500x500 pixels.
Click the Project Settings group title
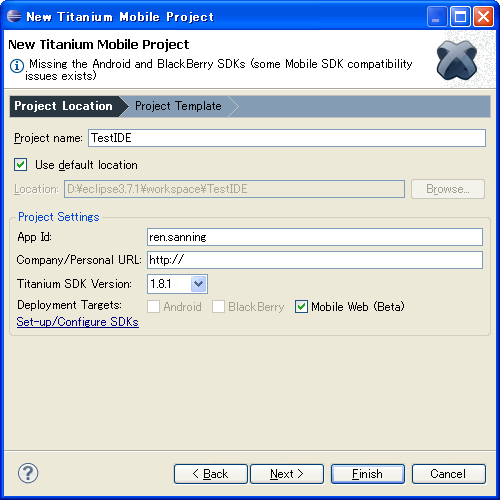point(59,217)
